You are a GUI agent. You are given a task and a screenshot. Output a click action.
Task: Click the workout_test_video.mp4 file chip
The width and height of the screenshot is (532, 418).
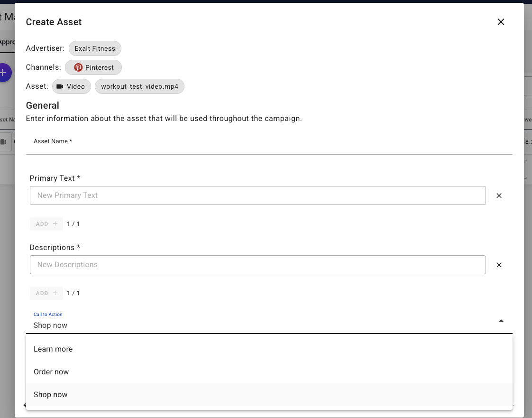click(x=139, y=86)
